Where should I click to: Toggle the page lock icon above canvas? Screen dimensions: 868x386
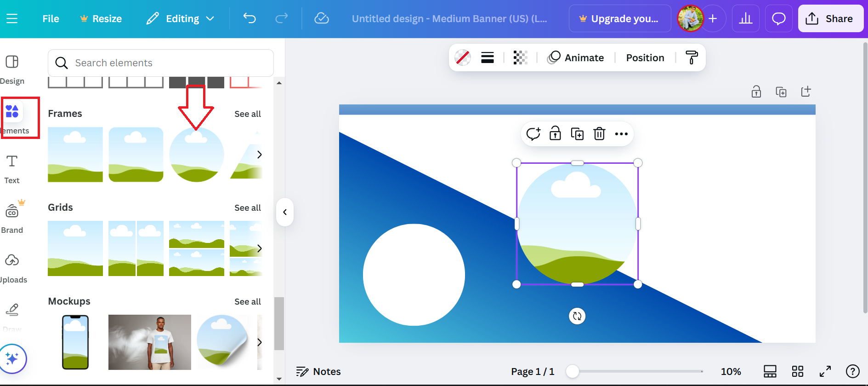(x=756, y=92)
